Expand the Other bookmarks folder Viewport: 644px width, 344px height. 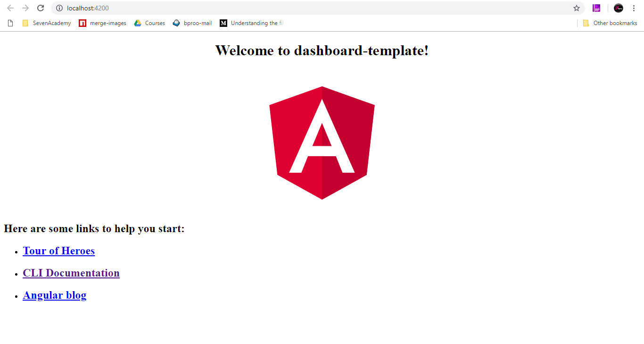pos(610,23)
